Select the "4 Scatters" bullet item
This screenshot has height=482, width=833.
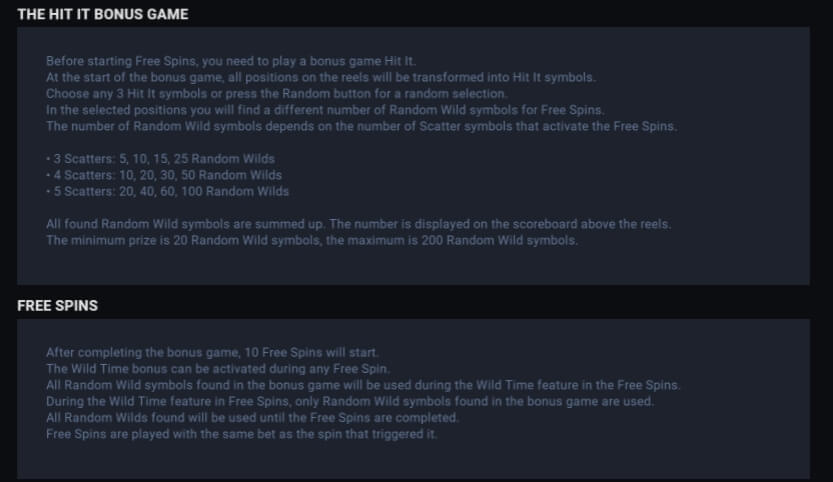click(x=163, y=175)
